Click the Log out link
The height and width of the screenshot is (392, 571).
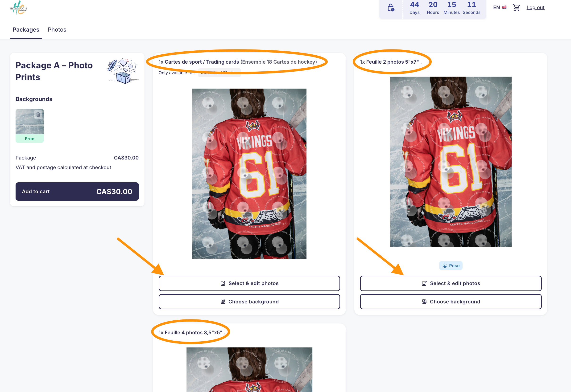[535, 8]
